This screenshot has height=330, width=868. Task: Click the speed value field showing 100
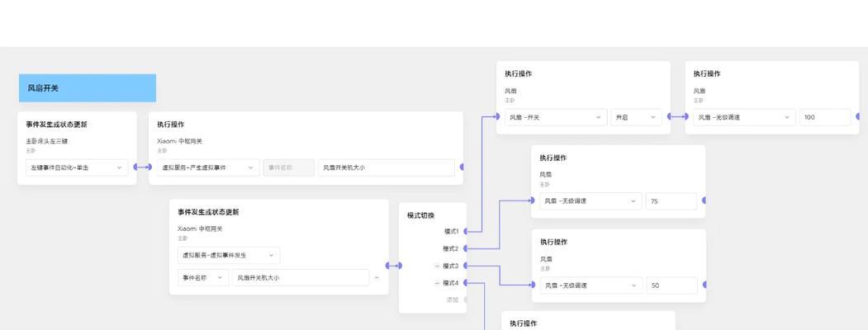tap(825, 117)
